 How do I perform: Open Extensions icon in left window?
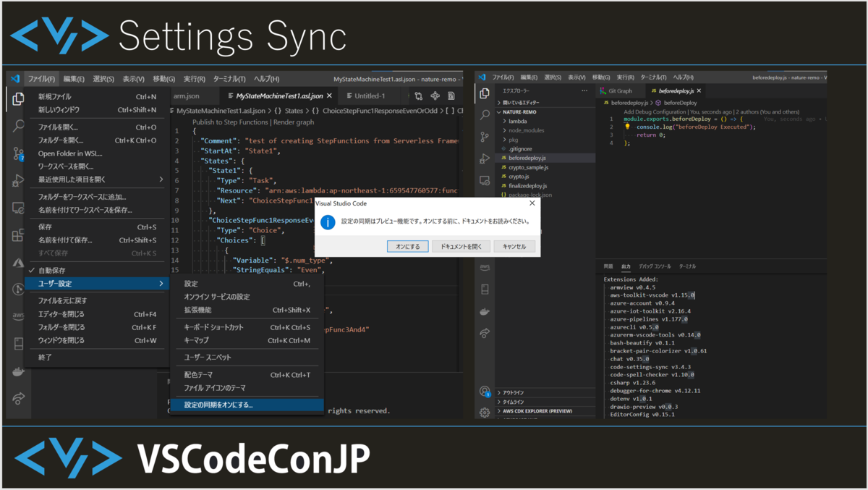[x=19, y=235]
